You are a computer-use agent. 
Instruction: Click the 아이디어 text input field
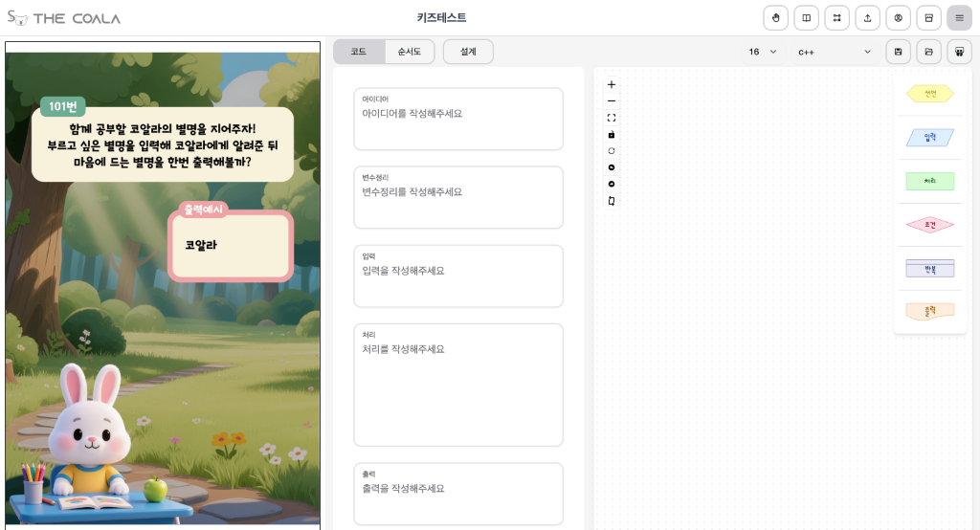pos(458,119)
